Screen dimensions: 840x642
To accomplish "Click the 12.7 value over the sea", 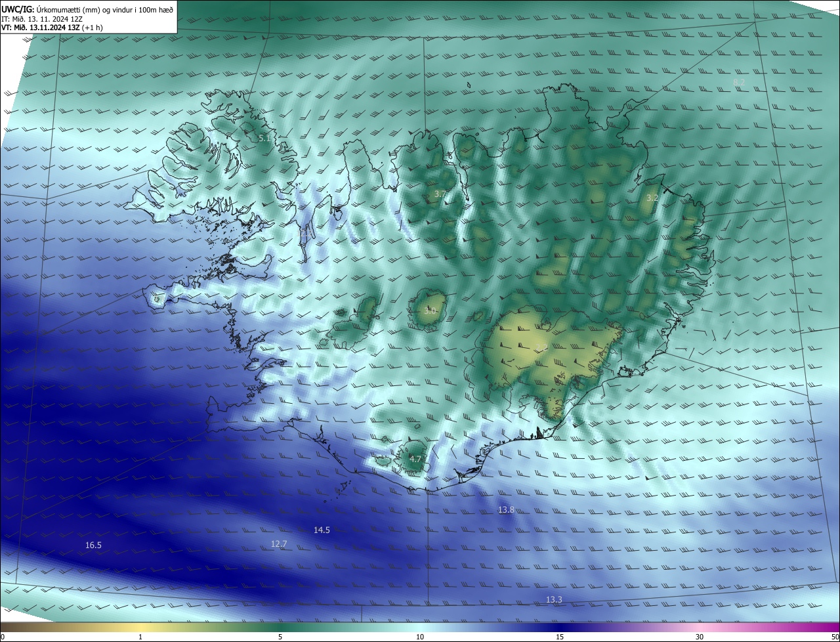I will [279, 544].
